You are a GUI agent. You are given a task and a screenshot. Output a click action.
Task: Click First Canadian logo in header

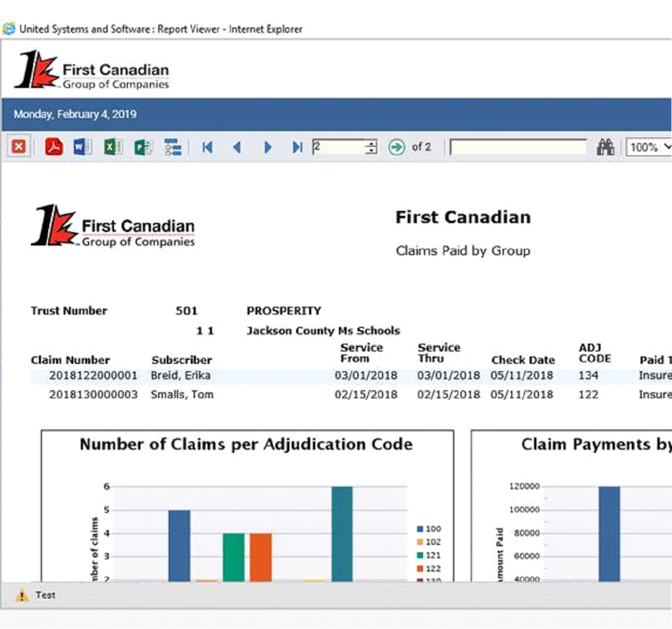[92, 70]
